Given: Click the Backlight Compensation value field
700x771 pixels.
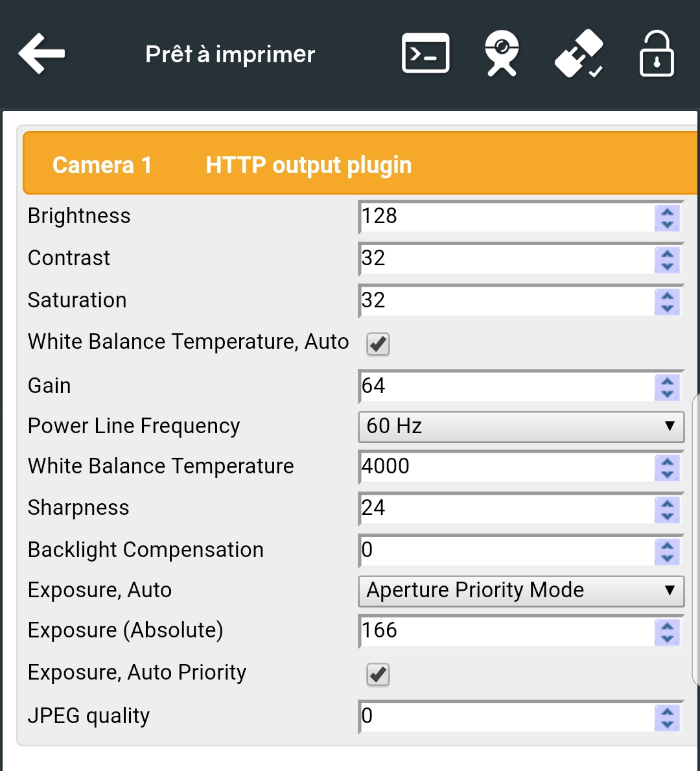Looking at the screenshot, I should (506, 551).
